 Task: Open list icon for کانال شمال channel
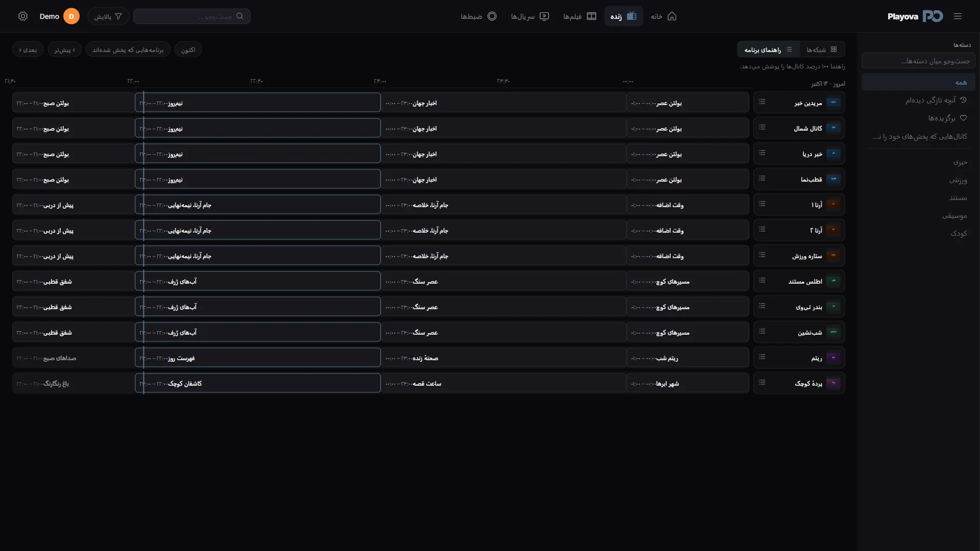click(762, 128)
